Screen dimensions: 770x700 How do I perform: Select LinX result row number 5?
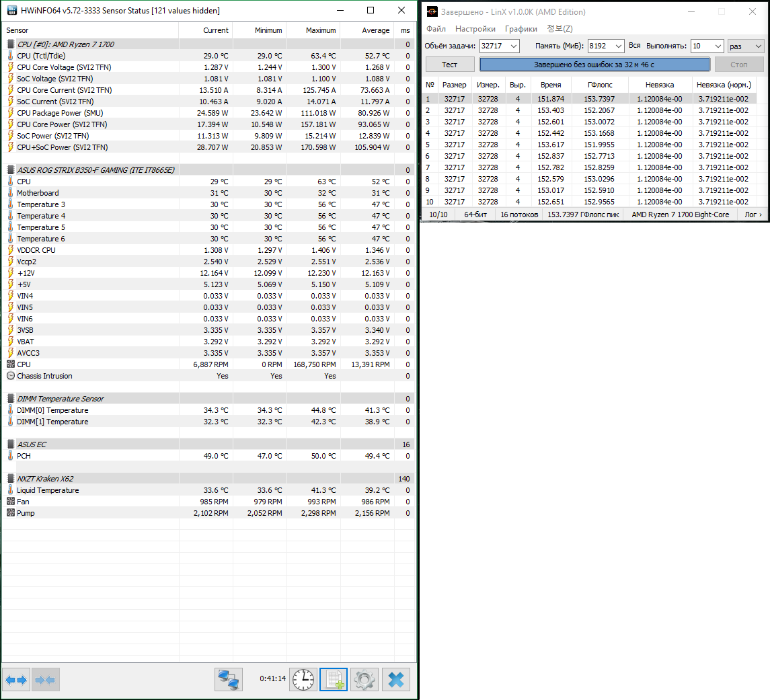tap(590, 145)
